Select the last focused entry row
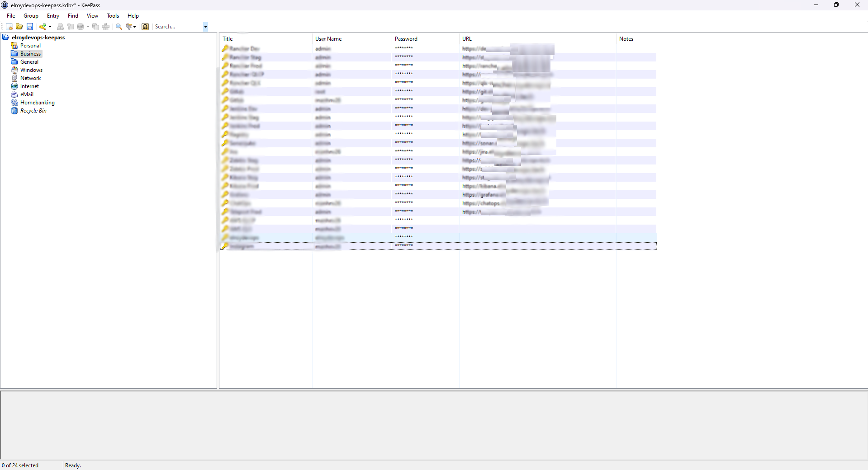The image size is (868, 470). click(438, 246)
